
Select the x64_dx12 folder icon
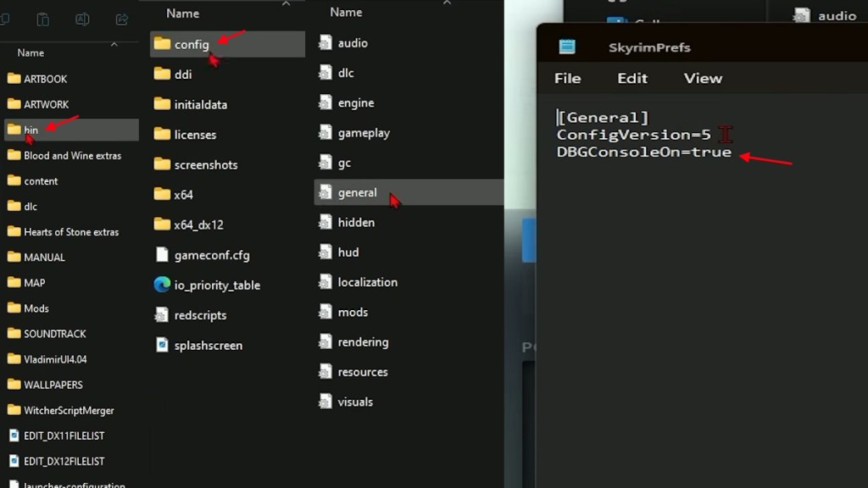tap(162, 224)
